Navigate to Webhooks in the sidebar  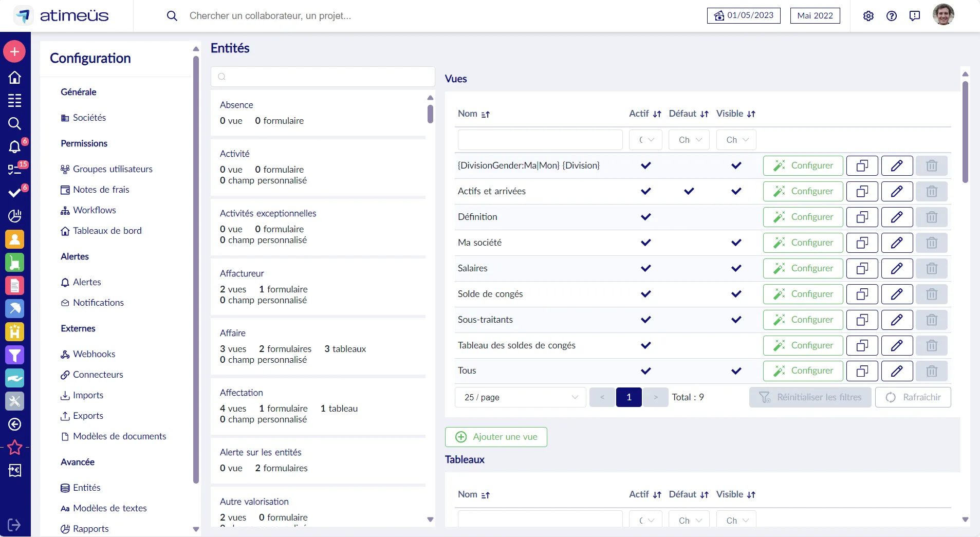[94, 354]
